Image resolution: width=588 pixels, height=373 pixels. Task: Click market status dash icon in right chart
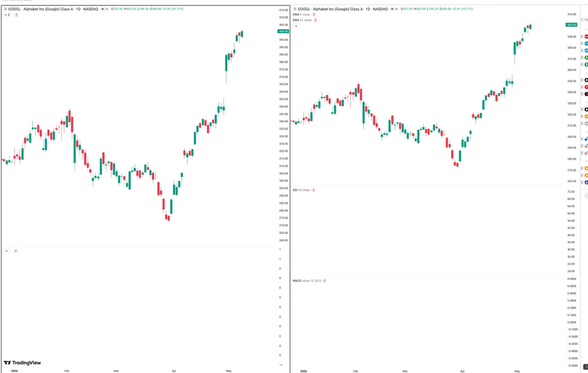(391, 9)
